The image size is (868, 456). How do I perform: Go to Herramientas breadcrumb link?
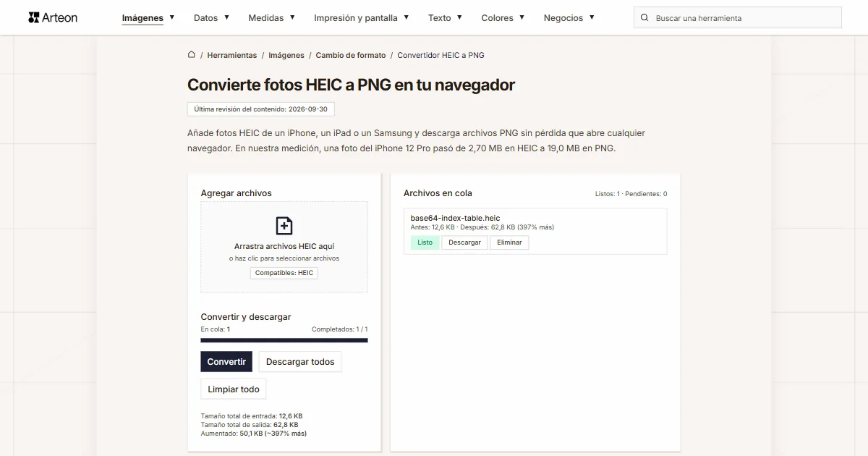point(232,55)
